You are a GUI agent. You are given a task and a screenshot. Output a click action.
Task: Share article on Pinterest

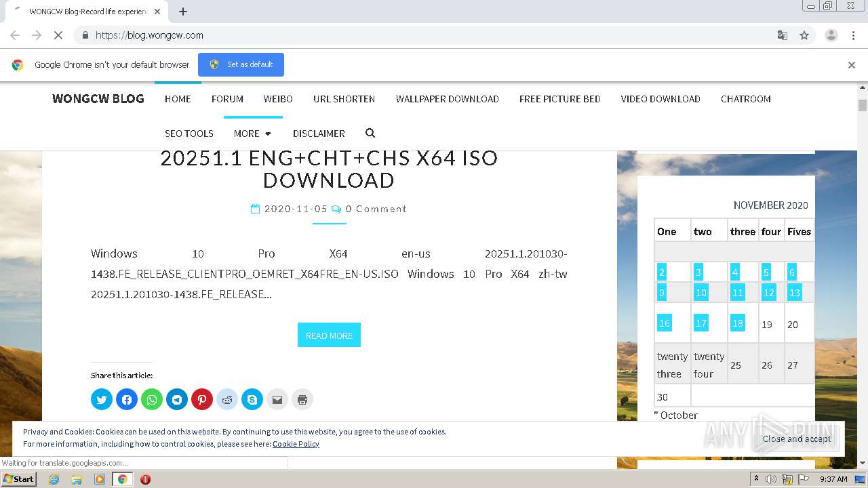click(x=202, y=399)
